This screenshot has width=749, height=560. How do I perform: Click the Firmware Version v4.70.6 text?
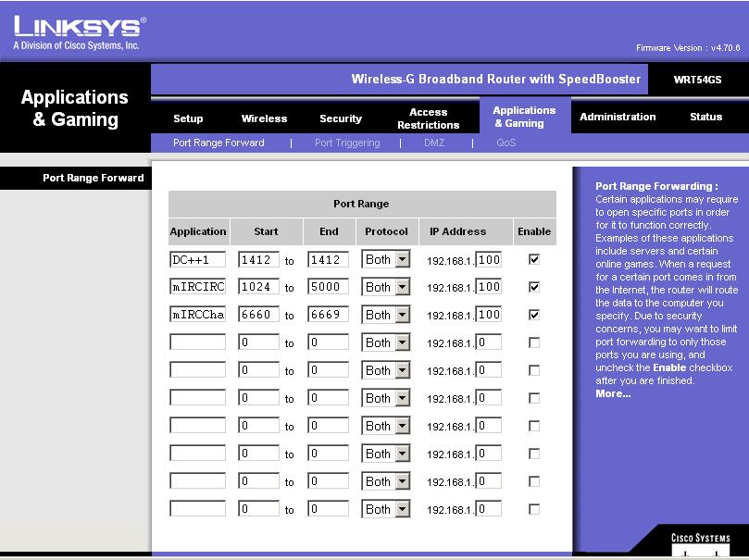click(x=688, y=48)
